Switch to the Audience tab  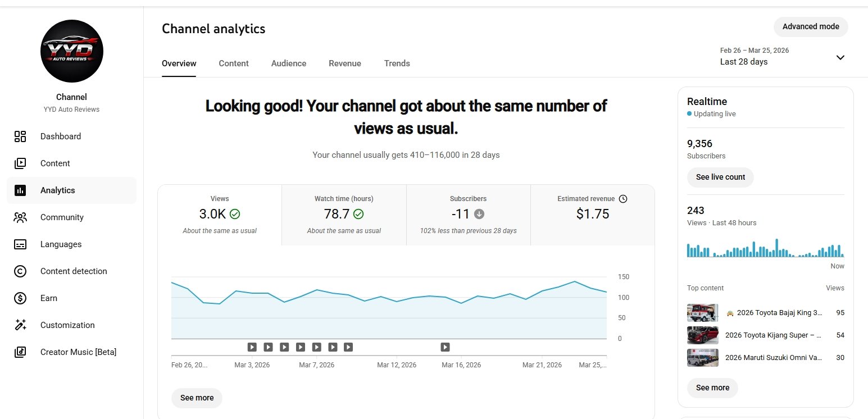[289, 63]
